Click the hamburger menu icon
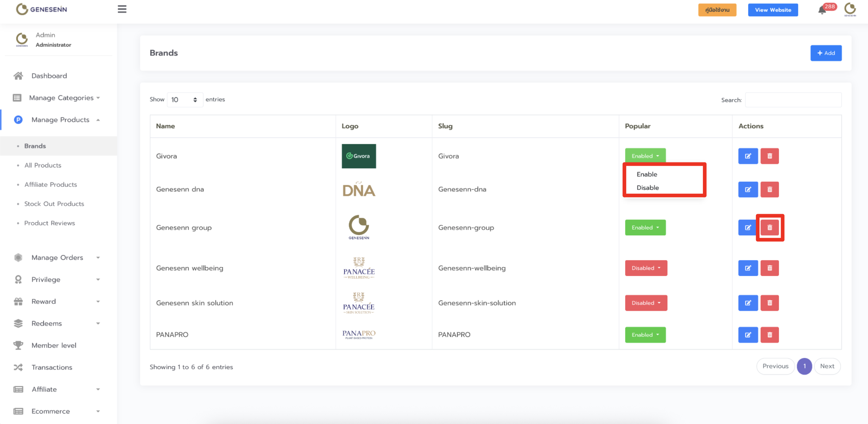The height and width of the screenshot is (424, 868). tap(122, 9)
